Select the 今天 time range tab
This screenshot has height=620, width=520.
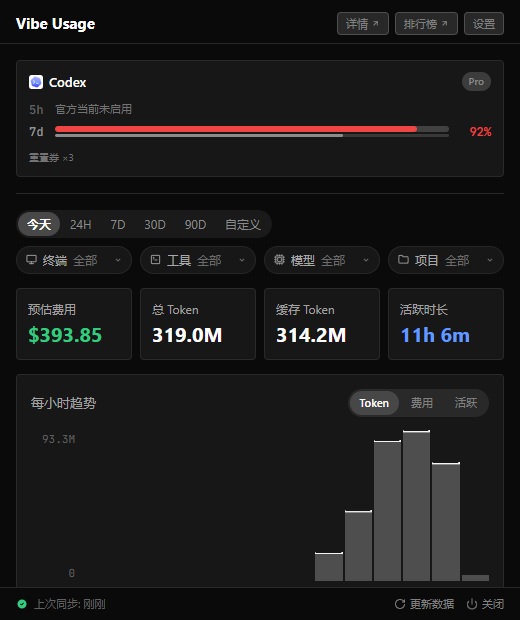(39, 224)
